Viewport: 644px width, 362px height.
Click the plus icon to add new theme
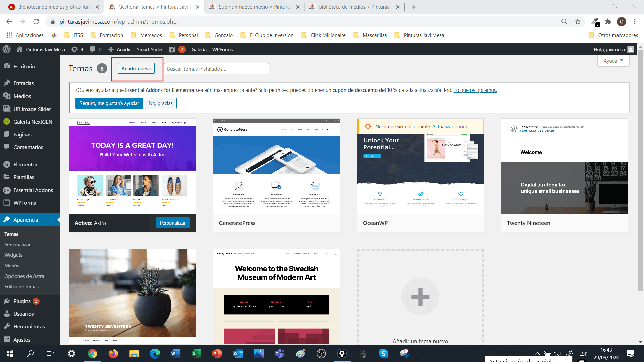click(x=420, y=297)
